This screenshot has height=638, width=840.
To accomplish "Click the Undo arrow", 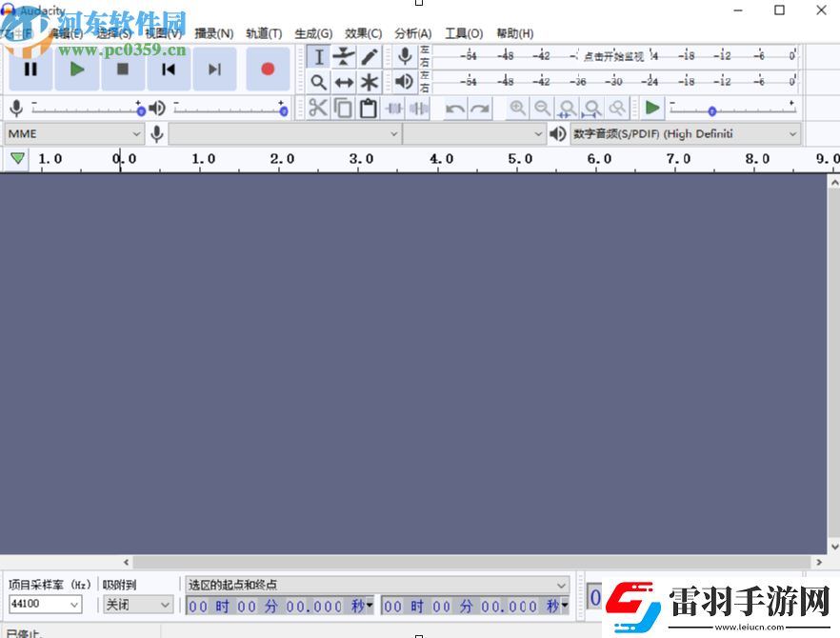I will tap(455, 109).
